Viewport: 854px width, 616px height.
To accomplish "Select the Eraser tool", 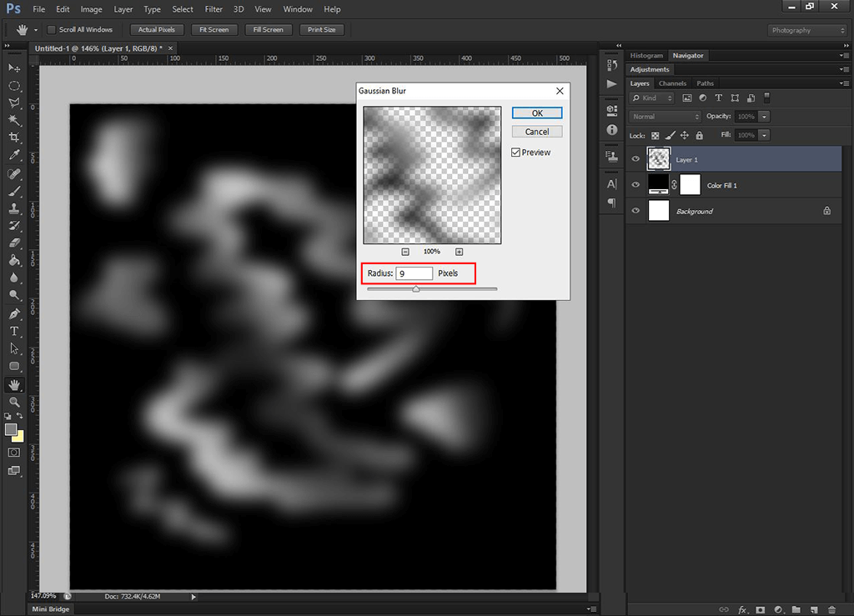I will (14, 243).
